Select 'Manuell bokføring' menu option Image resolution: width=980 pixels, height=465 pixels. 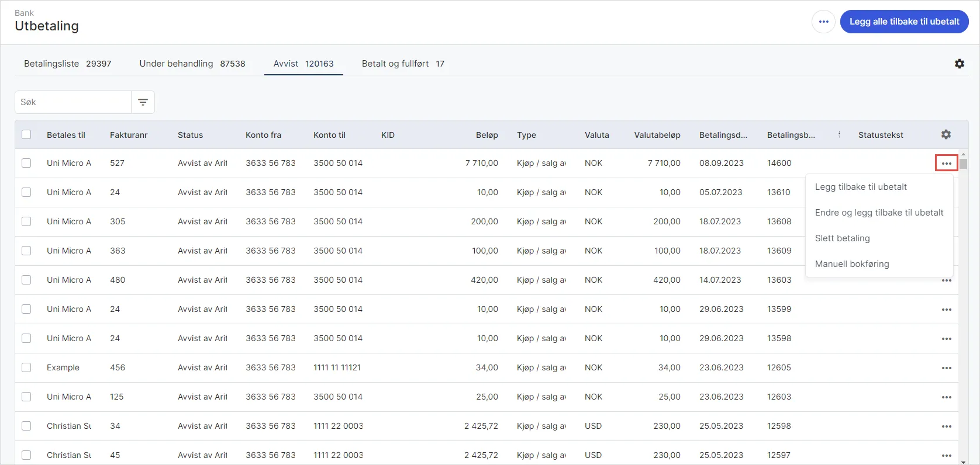851,264
